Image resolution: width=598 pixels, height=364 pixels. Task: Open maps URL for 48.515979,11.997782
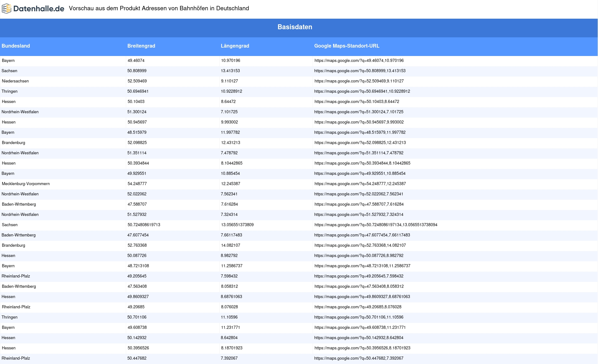[x=360, y=133]
